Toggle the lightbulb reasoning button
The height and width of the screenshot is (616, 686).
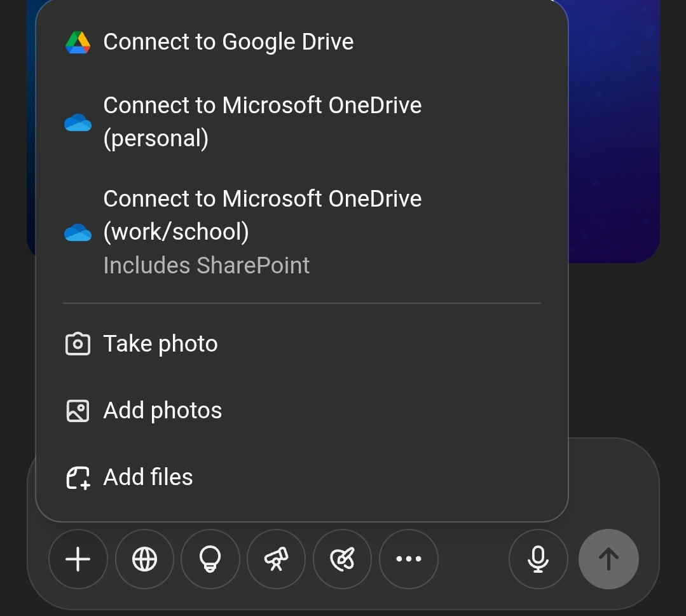210,559
